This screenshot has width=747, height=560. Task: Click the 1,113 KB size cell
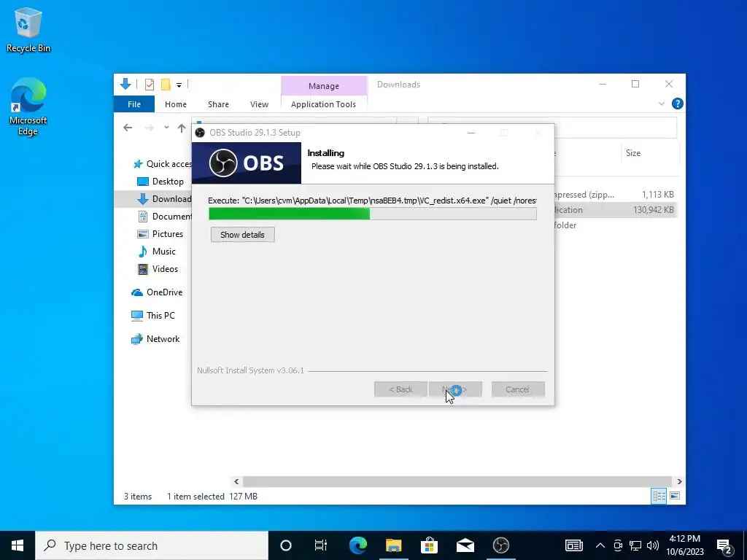click(x=657, y=194)
